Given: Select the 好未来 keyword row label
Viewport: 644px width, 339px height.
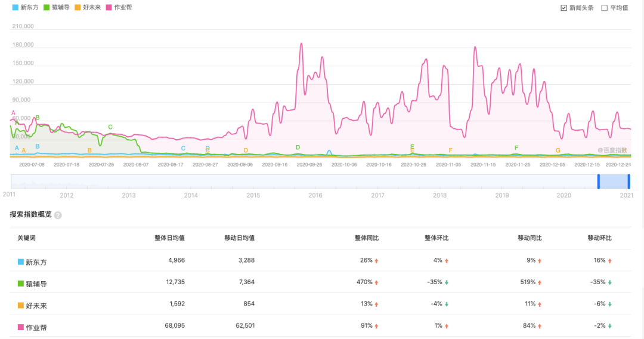Looking at the screenshot, I should click(36, 306).
